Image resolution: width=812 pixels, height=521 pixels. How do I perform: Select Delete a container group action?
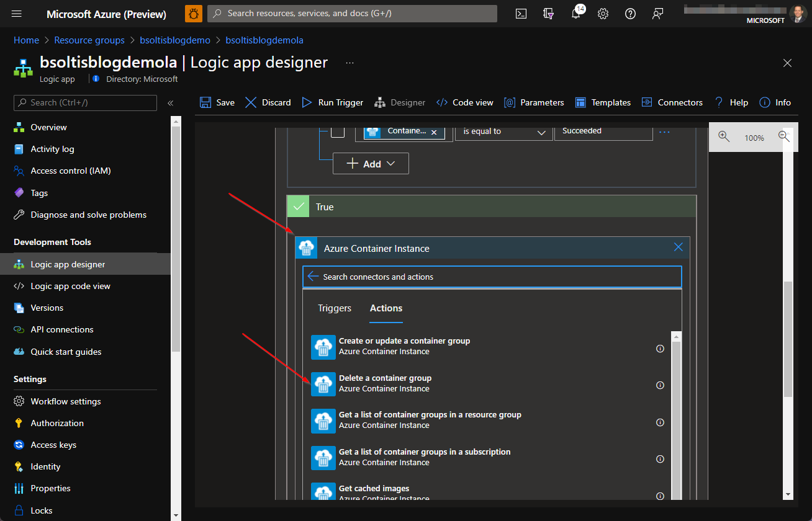click(x=385, y=383)
